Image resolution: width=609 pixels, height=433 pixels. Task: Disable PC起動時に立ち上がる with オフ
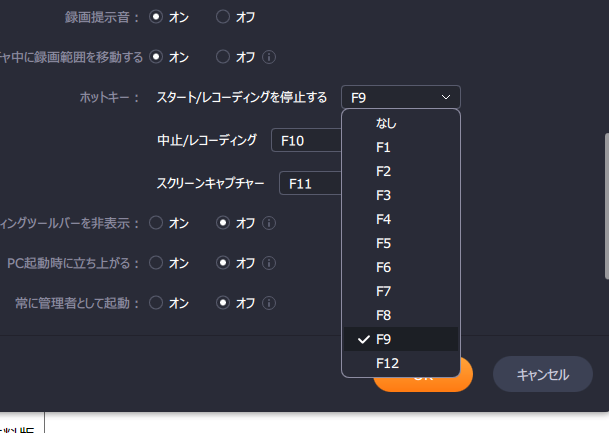(x=223, y=263)
